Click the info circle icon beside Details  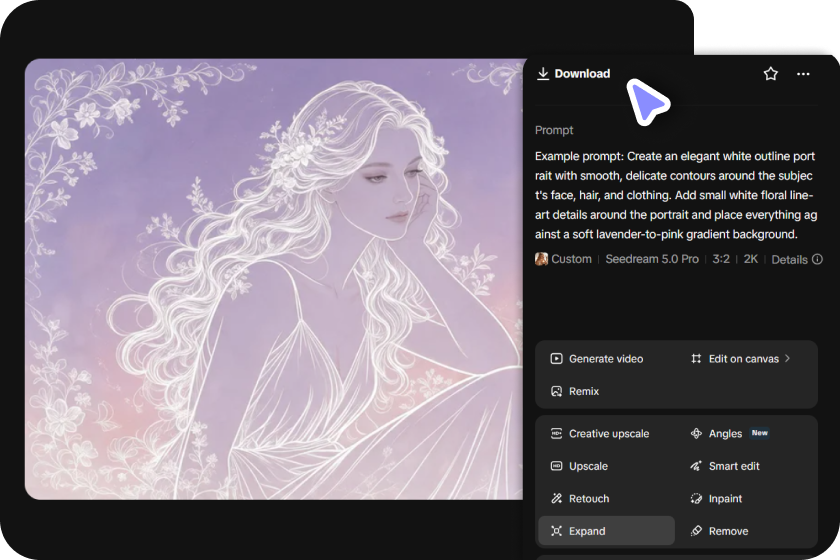[x=817, y=259]
